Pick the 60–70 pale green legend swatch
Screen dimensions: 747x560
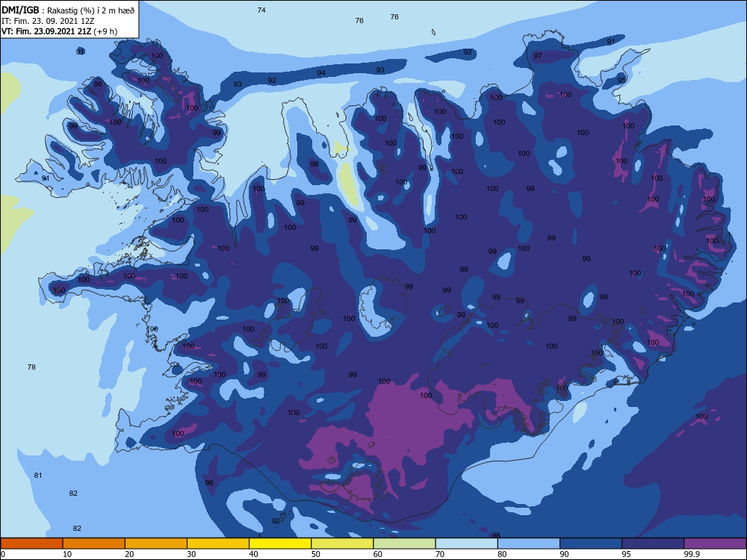[404, 544]
